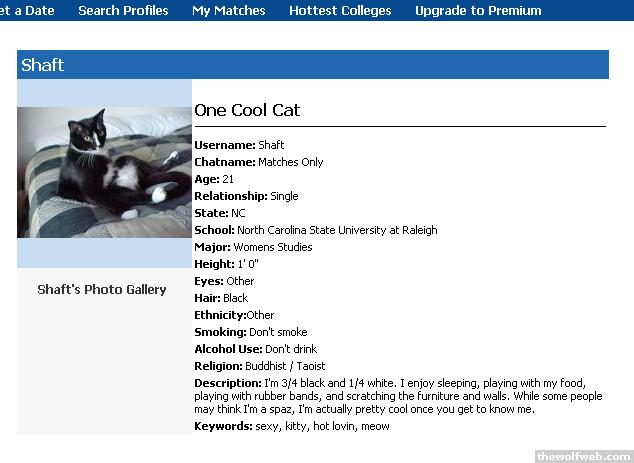The width and height of the screenshot is (634, 463).
Task: Click the blue Shaft profile header bar
Action: [312, 65]
